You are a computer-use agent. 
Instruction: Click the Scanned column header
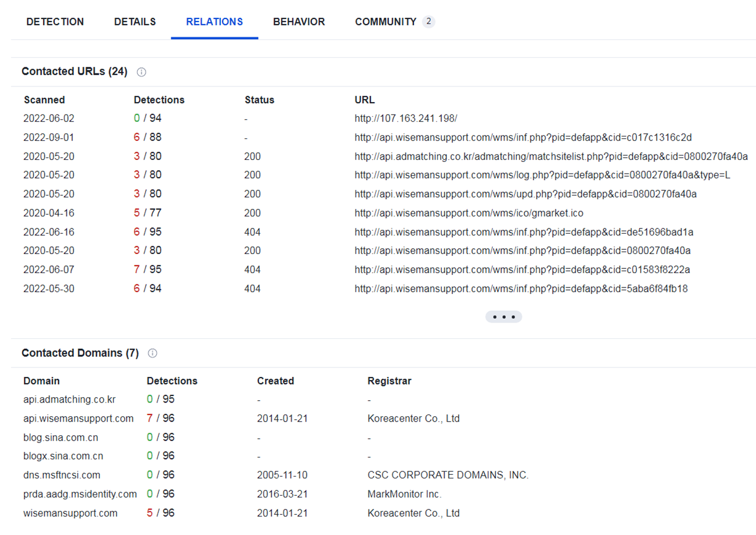coord(44,100)
